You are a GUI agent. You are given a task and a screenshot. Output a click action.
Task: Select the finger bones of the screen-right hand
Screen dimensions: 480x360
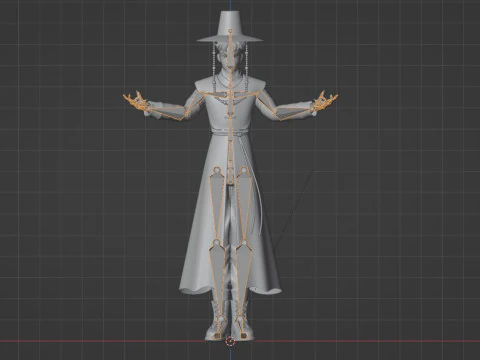[x=325, y=100]
